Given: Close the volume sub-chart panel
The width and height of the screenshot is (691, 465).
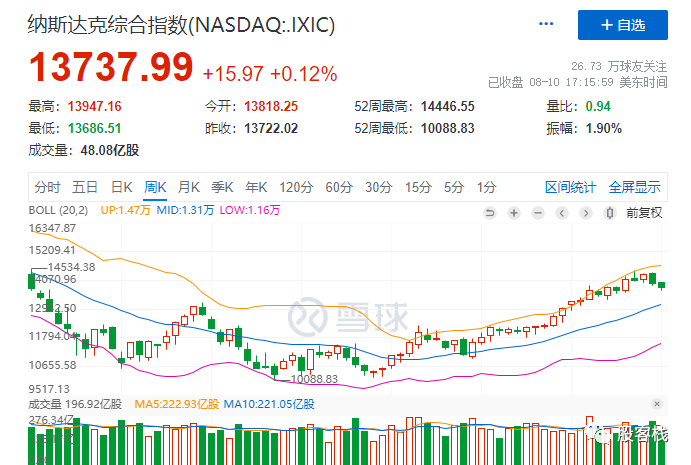Looking at the screenshot, I should point(657,404).
